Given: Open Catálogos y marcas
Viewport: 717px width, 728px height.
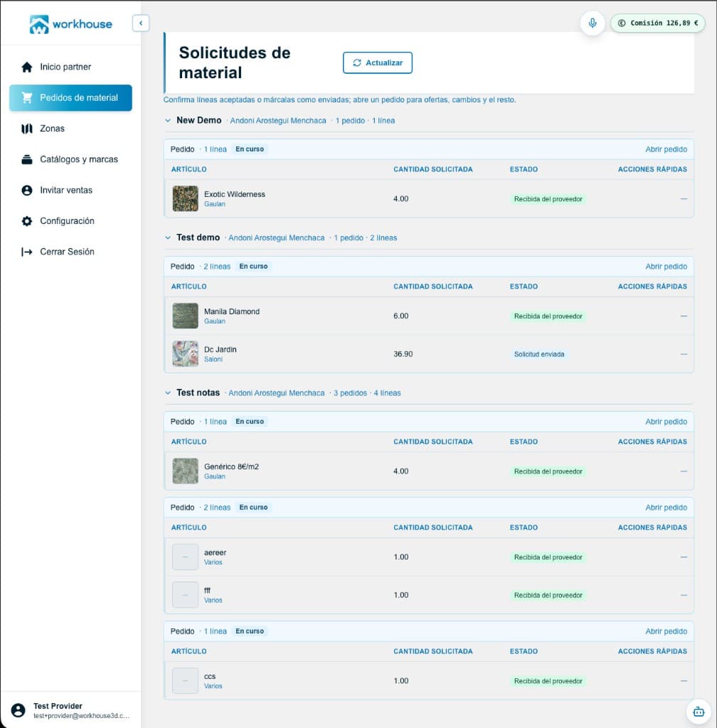Looking at the screenshot, I should [70, 159].
